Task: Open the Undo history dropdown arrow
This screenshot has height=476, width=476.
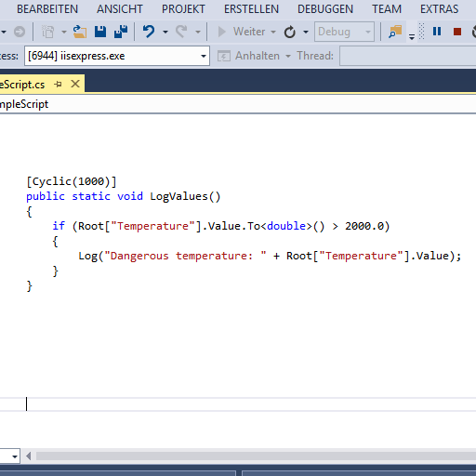Action: click(x=165, y=32)
